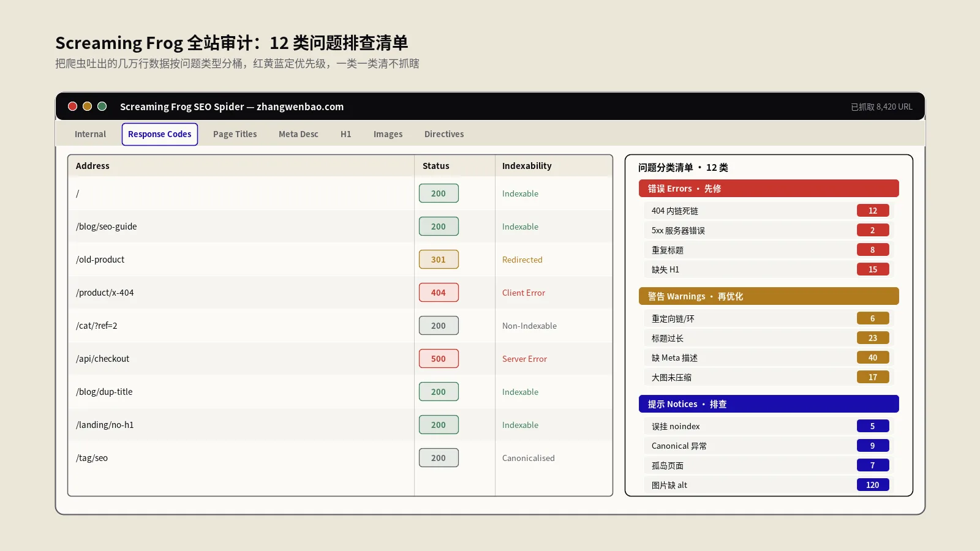Image resolution: width=980 pixels, height=551 pixels.
Task: Click the amber count badge 23
Action: coord(873,338)
